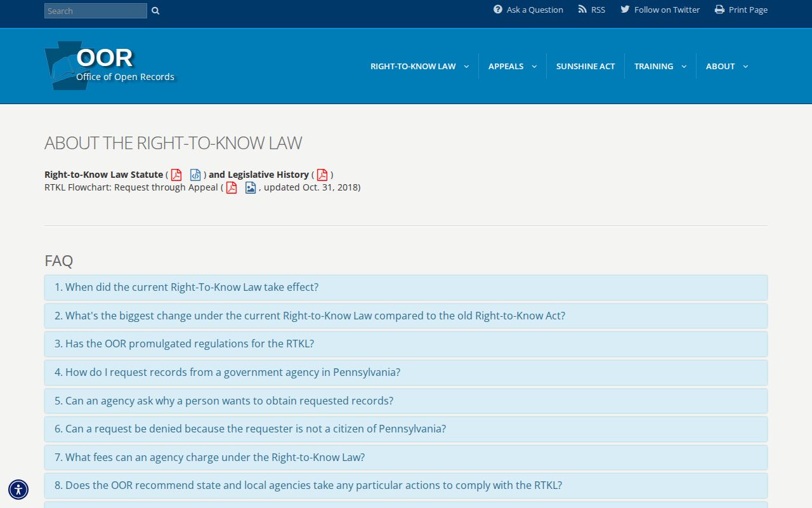Open the RTKL Flowchart image icon
The image size is (812, 508).
coord(251,187)
